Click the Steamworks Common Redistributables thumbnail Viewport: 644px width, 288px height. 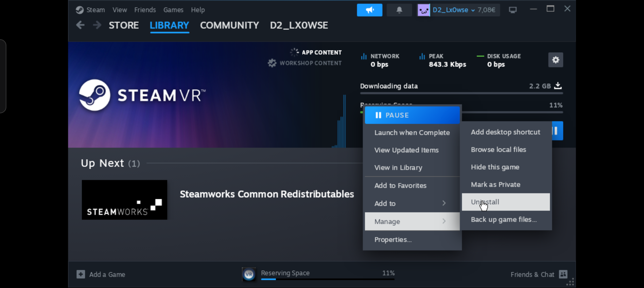coord(124,200)
